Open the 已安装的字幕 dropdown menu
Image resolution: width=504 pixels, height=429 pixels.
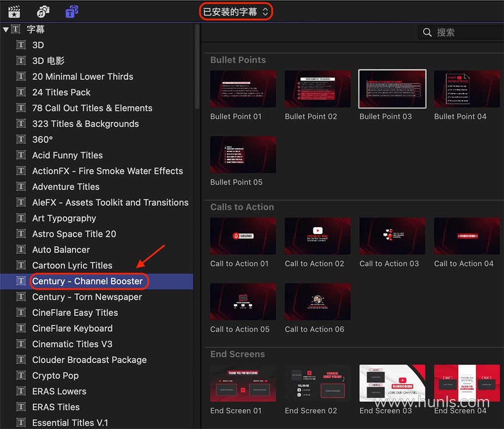[x=236, y=12]
